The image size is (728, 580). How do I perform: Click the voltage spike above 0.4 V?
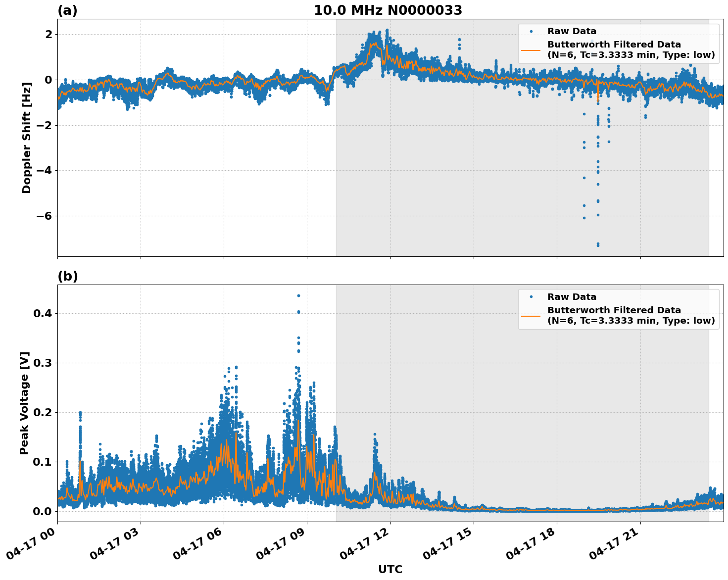299,295
